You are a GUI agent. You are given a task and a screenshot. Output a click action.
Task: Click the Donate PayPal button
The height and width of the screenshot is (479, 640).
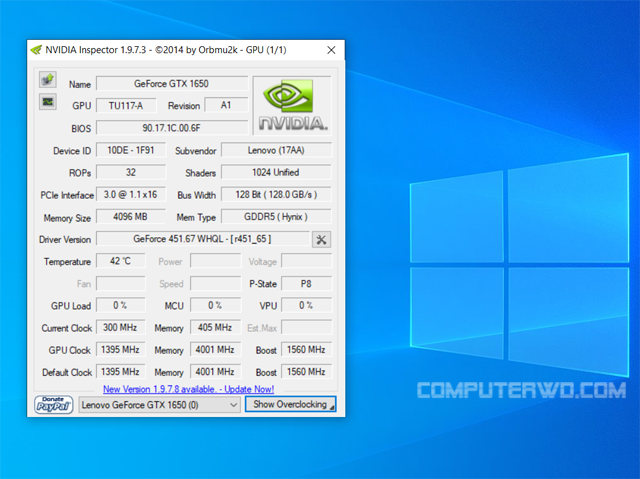tap(53, 405)
